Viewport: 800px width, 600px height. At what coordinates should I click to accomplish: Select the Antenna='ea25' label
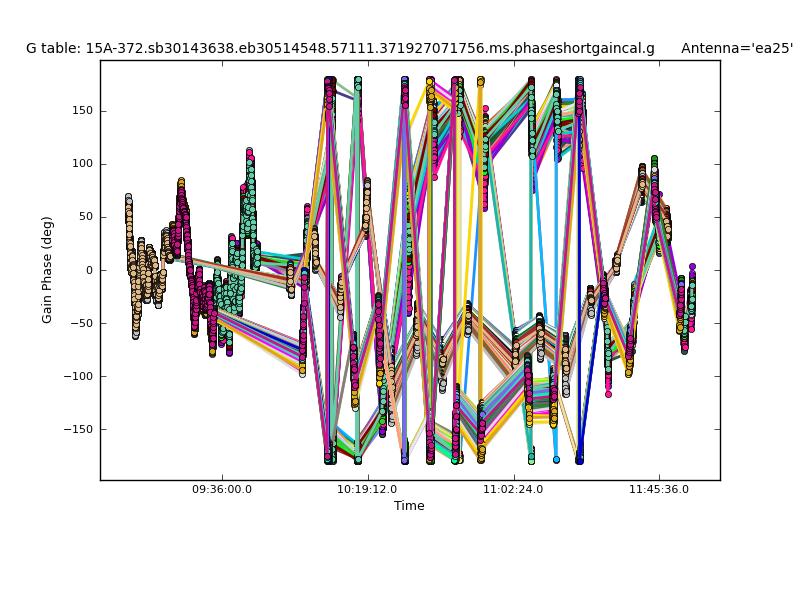tap(736, 48)
